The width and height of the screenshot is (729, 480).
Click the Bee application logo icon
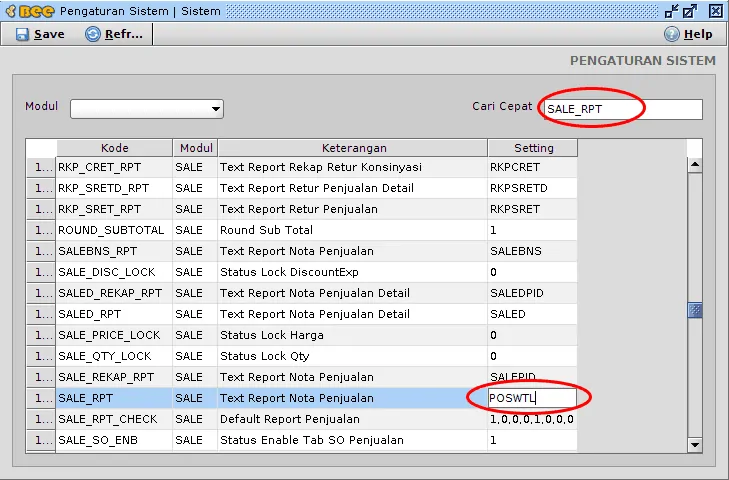click(x=31, y=11)
